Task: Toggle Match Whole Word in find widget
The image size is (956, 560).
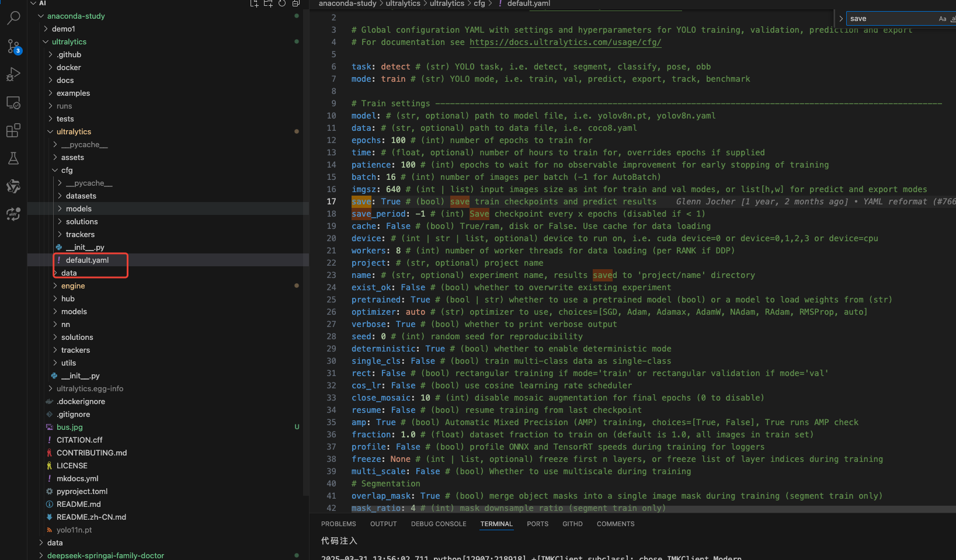Action: click(x=952, y=19)
